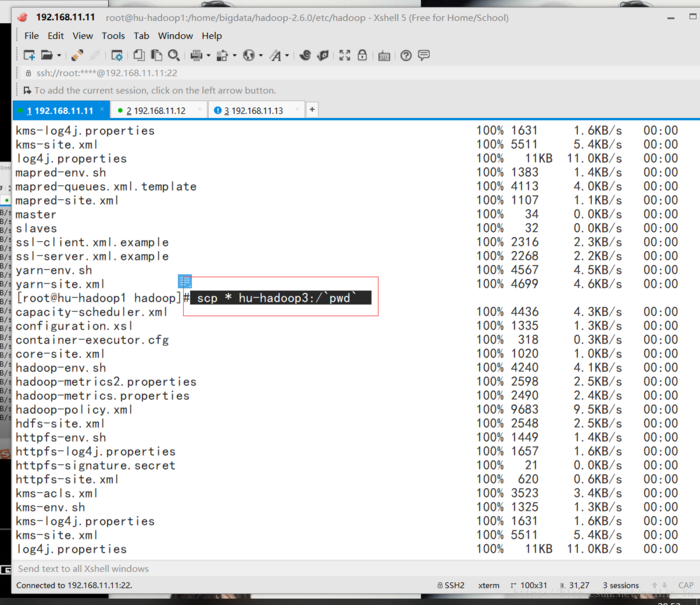
Task: Open the View menu
Action: [x=83, y=36]
